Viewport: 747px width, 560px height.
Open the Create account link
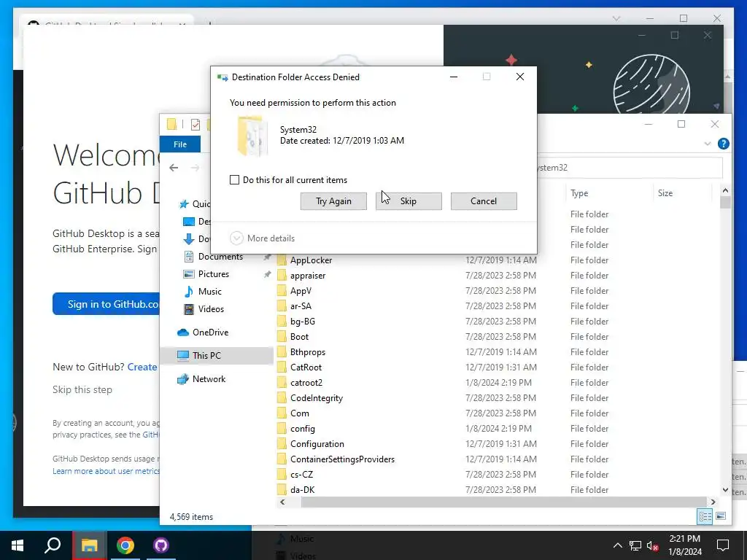(142, 367)
